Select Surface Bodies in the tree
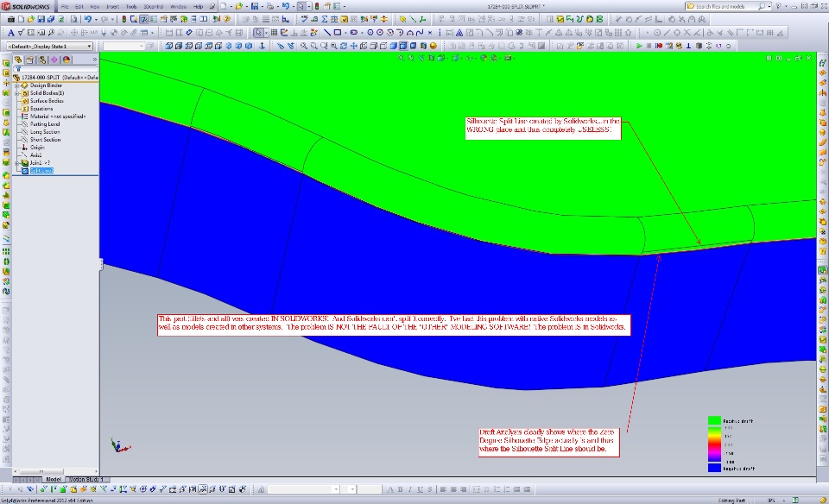829x504 pixels. [47, 100]
